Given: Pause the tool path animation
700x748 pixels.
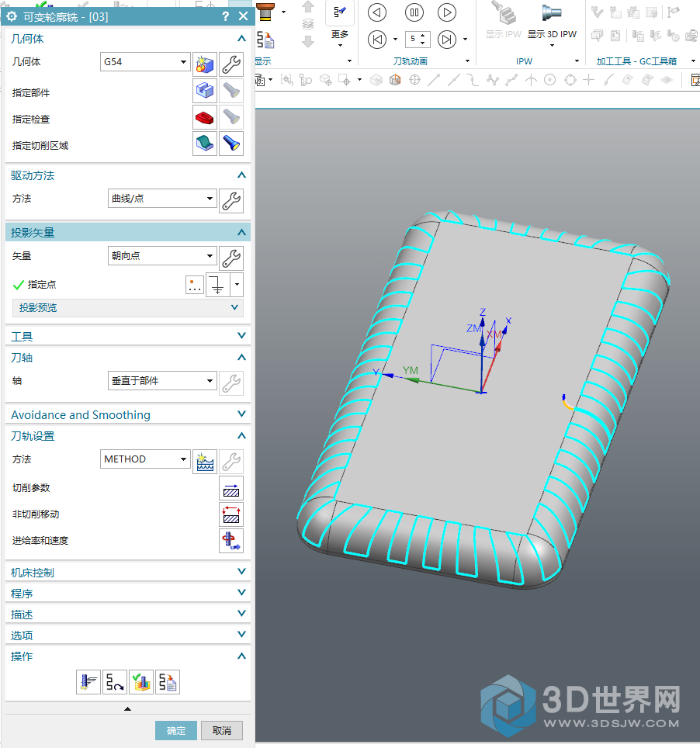Looking at the screenshot, I should (414, 12).
